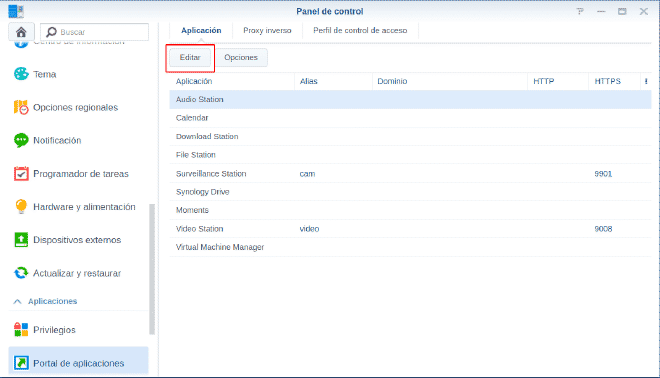This screenshot has height=378, width=660.
Task: Click the 'cam' alias cell
Action: (307, 174)
